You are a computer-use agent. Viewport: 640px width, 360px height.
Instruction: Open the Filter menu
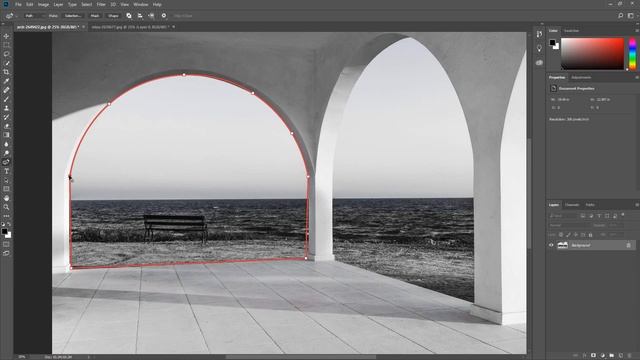click(x=101, y=4)
